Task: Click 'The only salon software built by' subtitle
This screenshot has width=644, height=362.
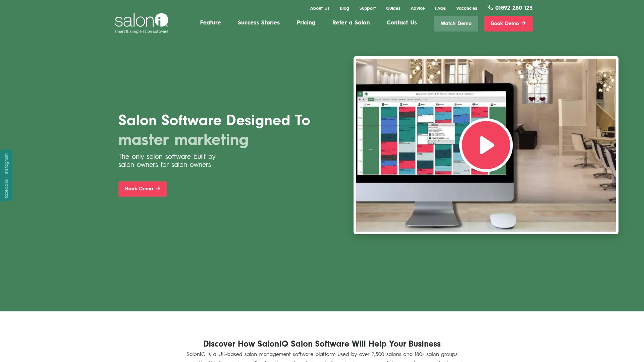Action: tap(167, 157)
